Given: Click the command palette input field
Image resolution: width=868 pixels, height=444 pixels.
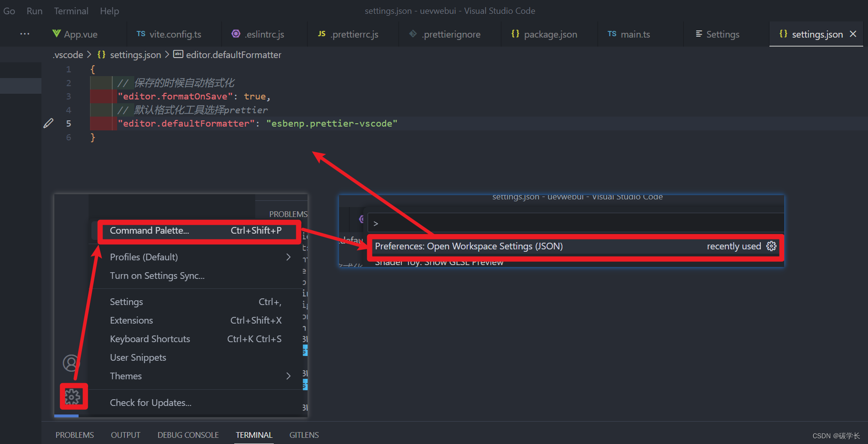Looking at the screenshot, I should click(576, 223).
